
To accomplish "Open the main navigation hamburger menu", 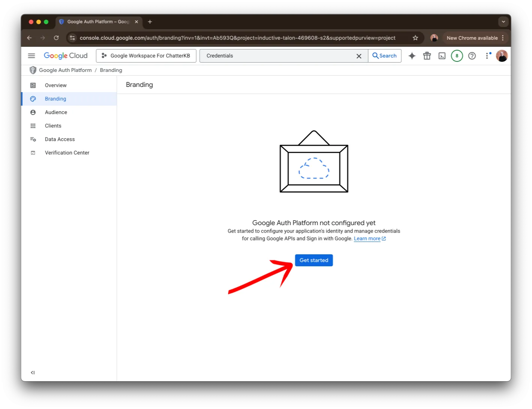I will [x=31, y=56].
